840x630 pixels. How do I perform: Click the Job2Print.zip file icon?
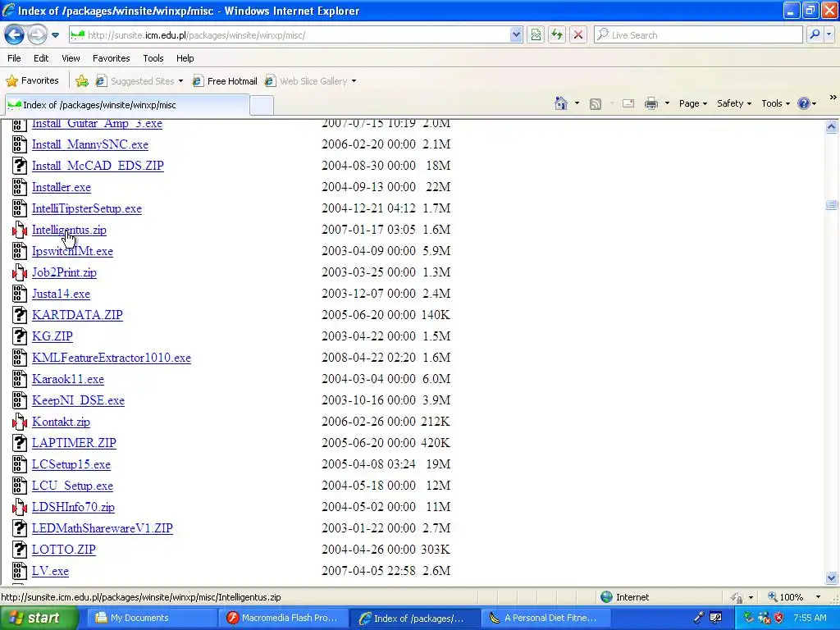[x=20, y=272]
